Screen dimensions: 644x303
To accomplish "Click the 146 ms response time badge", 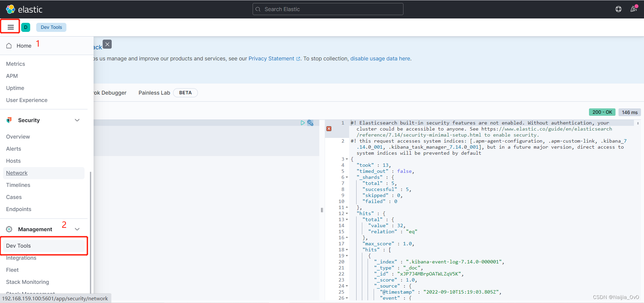I will tap(630, 112).
